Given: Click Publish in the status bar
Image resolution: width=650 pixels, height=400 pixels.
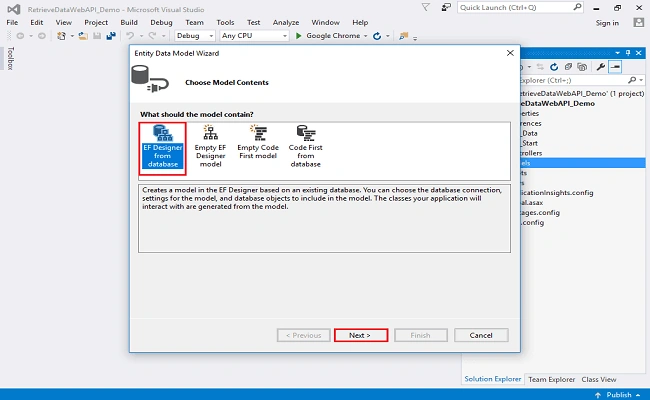Looking at the screenshot, I should [618, 395].
